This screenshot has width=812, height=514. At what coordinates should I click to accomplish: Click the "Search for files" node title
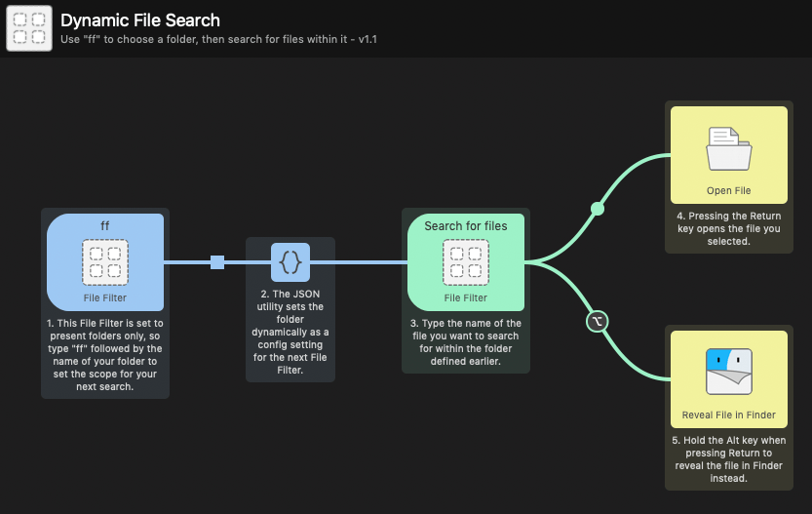coord(465,226)
